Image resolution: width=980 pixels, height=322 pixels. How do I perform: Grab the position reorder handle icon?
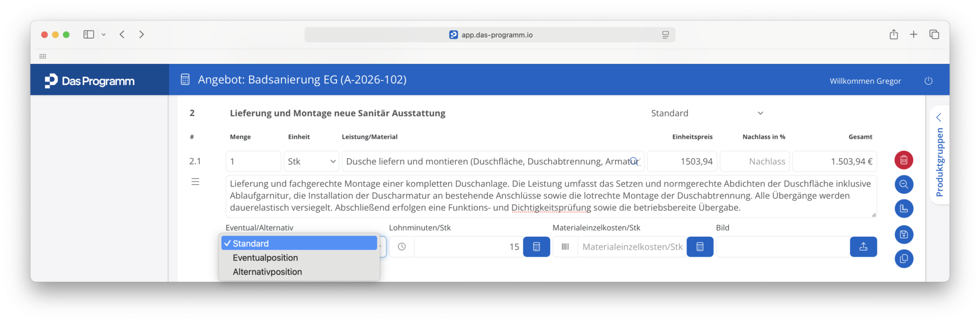coord(195,182)
